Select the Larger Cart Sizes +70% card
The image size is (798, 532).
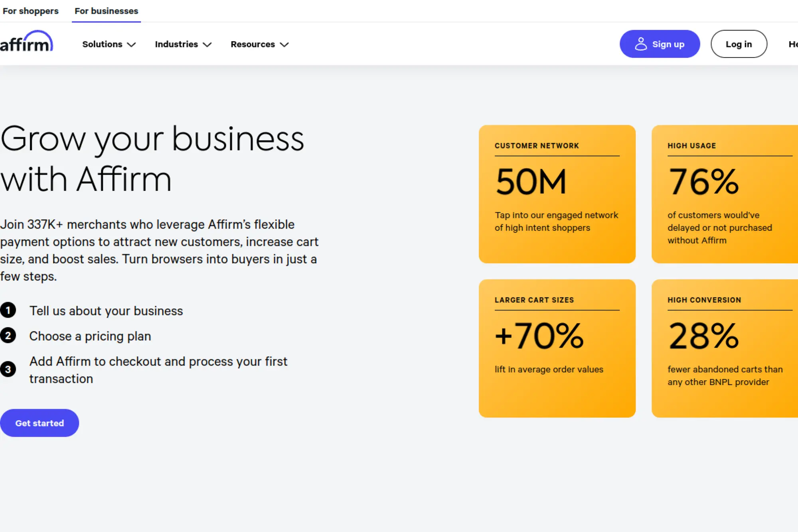coord(557,348)
